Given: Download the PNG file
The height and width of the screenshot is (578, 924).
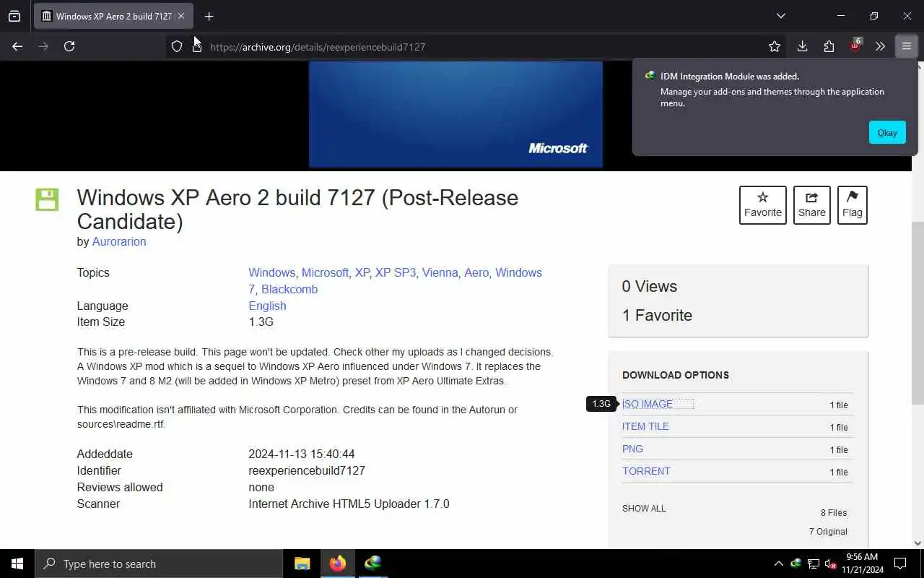Looking at the screenshot, I should (632, 449).
